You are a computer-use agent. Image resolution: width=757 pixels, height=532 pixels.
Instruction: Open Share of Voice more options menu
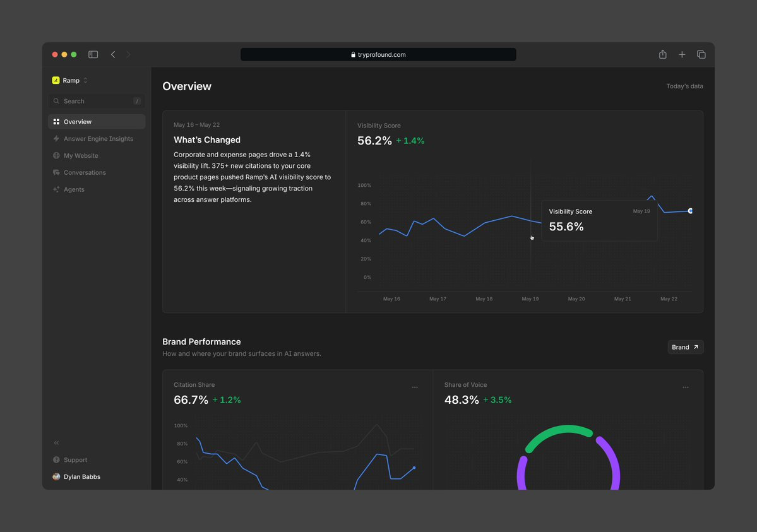point(686,387)
